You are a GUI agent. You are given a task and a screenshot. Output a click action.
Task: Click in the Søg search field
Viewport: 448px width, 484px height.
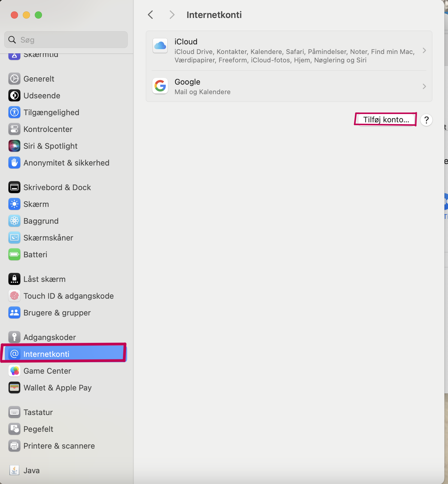(66, 40)
